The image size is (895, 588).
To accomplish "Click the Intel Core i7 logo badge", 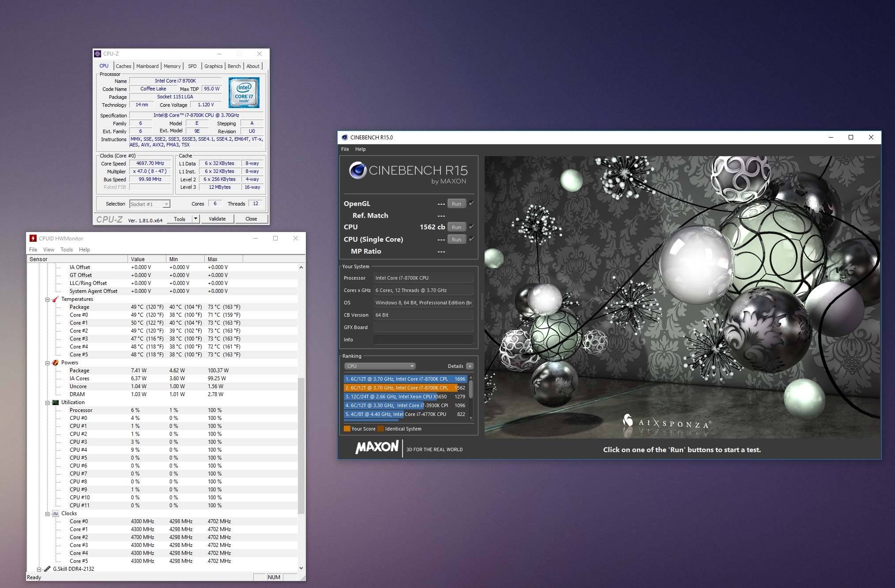I will (244, 93).
